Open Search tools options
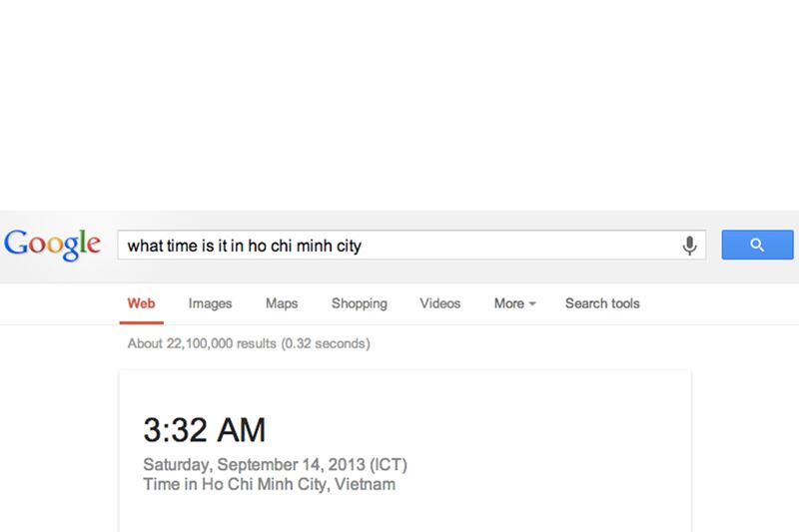This screenshot has width=799, height=532. tap(602, 303)
